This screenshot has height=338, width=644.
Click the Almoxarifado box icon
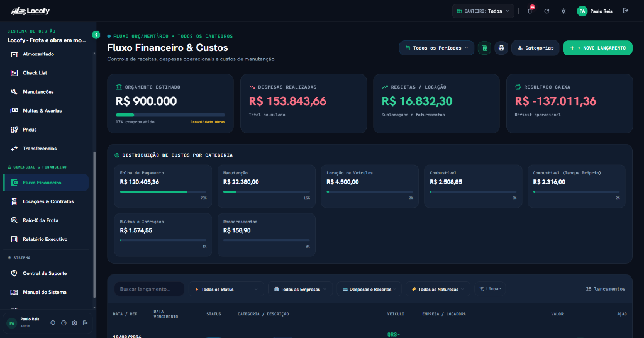point(14,54)
